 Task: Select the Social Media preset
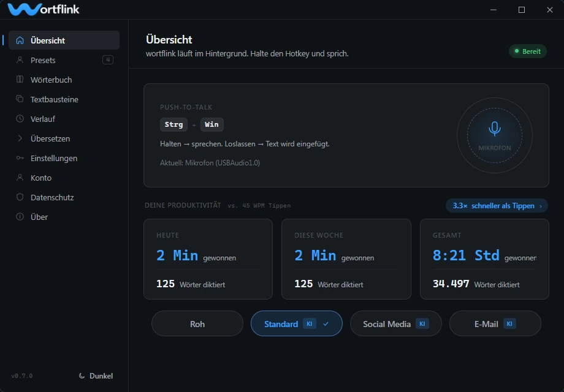tap(395, 324)
